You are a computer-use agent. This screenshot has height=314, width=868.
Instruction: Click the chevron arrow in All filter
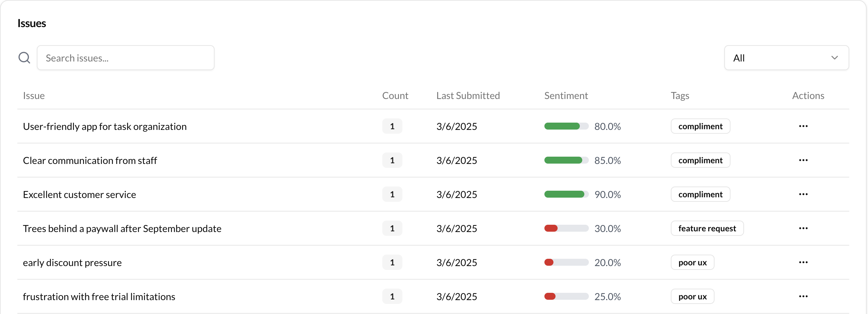pyautogui.click(x=835, y=58)
